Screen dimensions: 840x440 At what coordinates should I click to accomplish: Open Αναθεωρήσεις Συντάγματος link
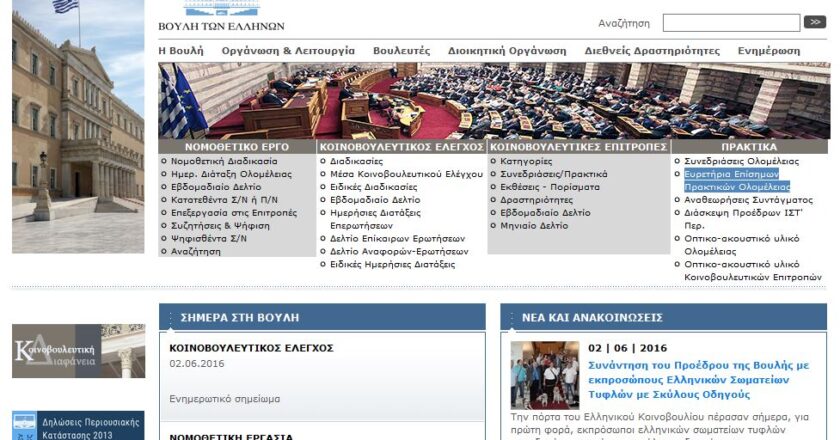point(748,200)
